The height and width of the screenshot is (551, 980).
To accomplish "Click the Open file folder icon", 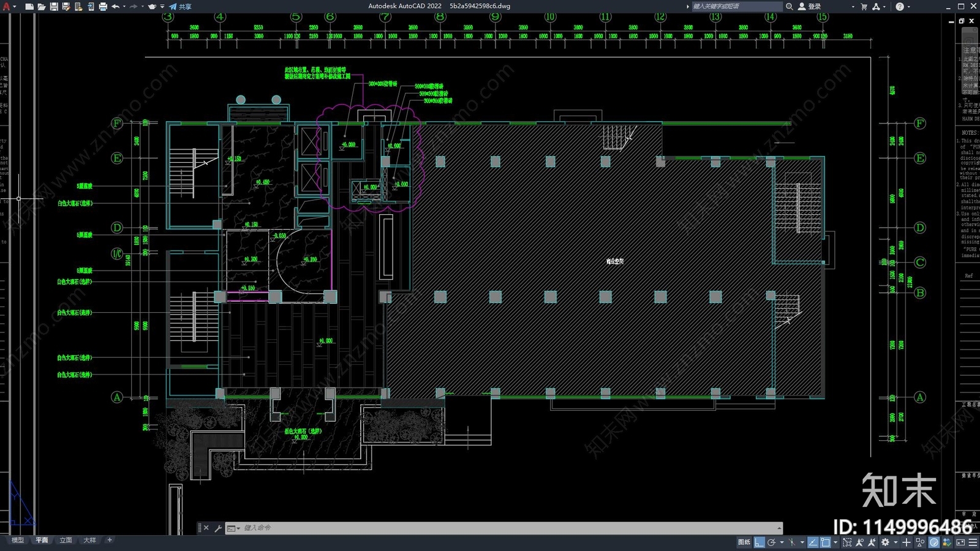I will [x=42, y=6].
